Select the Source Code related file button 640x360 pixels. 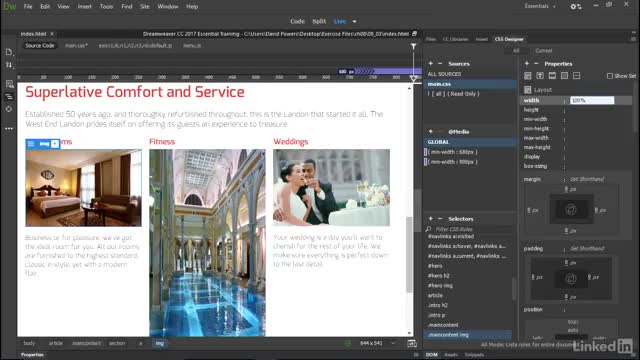pos(40,46)
